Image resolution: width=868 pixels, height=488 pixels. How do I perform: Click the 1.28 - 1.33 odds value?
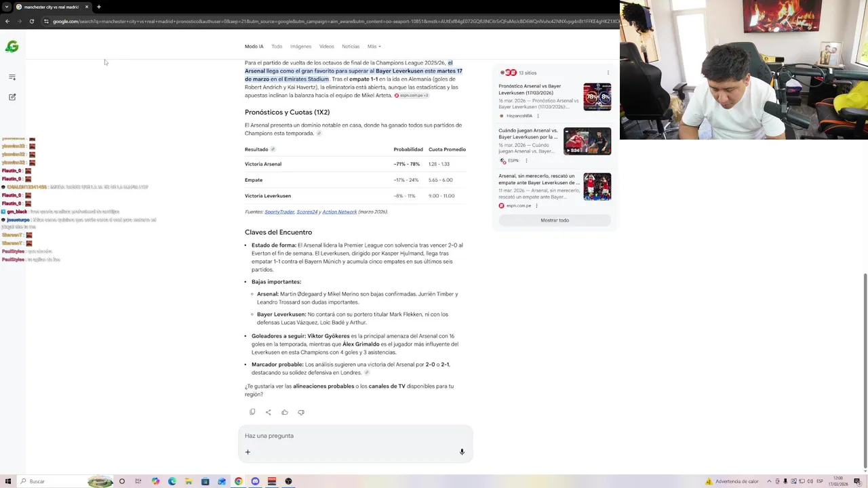[439, 164]
